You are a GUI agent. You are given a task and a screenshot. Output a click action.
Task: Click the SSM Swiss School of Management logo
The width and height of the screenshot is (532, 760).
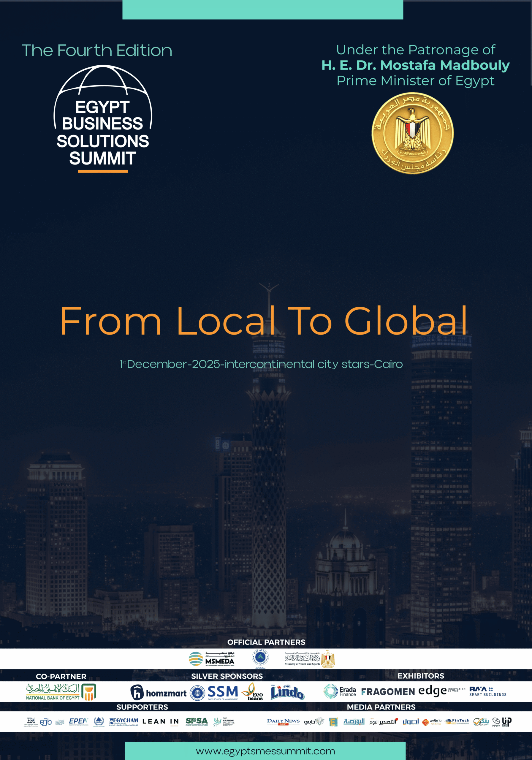[x=214, y=693]
